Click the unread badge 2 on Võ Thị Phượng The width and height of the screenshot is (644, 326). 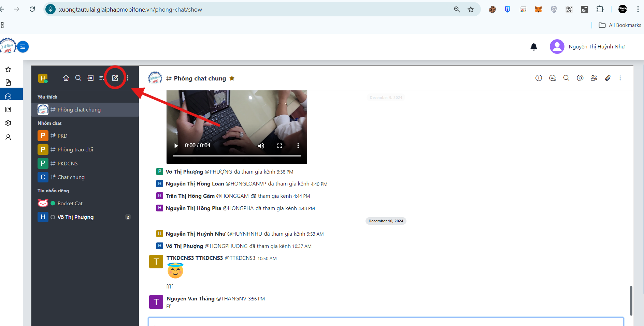pos(128,217)
